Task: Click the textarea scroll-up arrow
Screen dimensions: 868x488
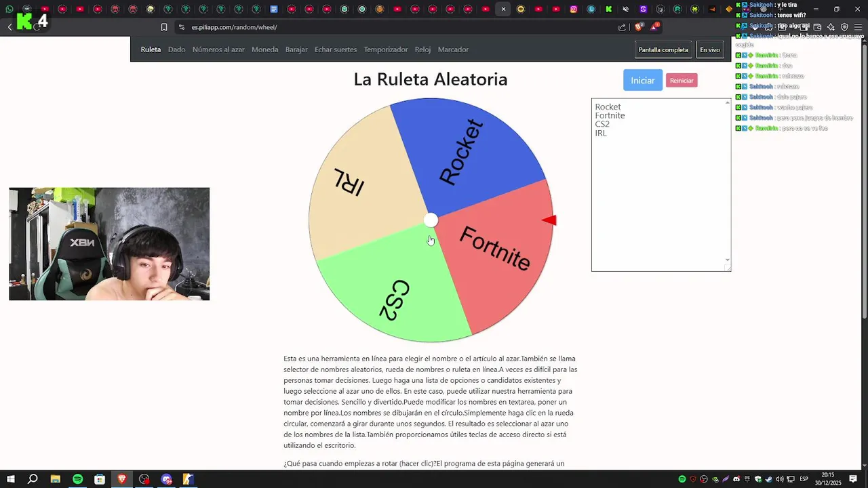Action: point(728,102)
